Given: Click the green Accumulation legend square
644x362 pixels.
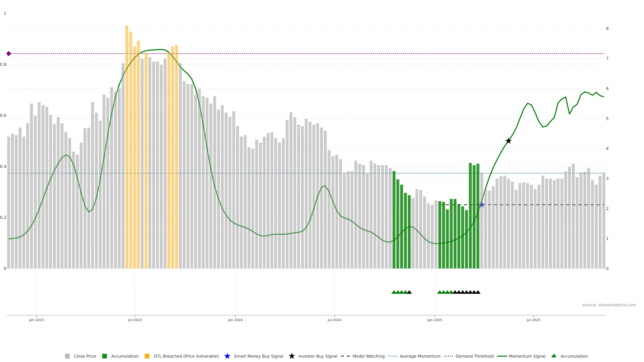Looking at the screenshot, I should pyautogui.click(x=104, y=356).
